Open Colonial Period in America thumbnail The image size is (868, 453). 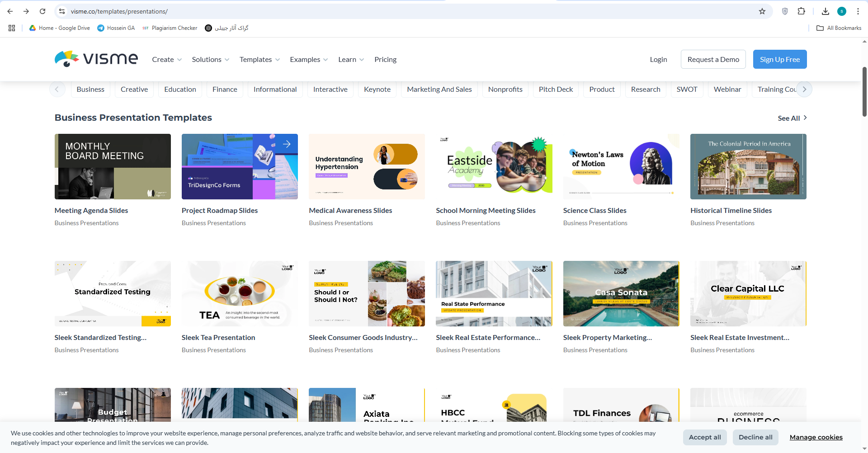point(748,166)
